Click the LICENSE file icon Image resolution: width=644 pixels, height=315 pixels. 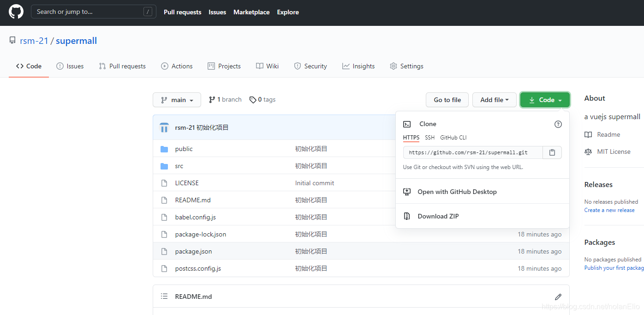click(x=164, y=183)
